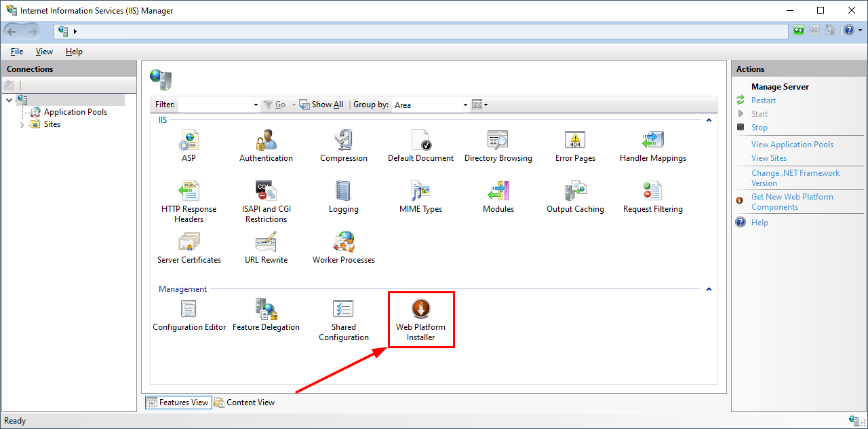The width and height of the screenshot is (868, 429).
Task: Open the Group by Area dropdown
Action: [x=465, y=105]
